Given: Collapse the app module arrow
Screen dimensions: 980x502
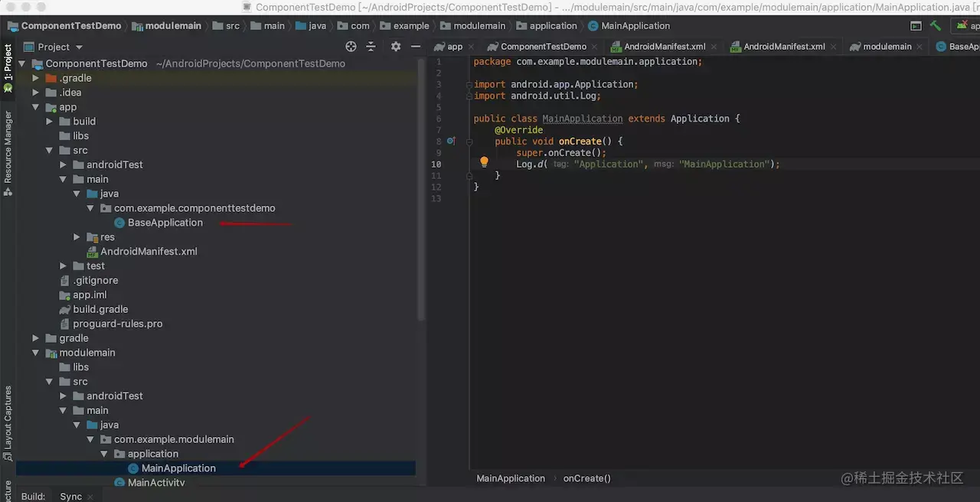Looking at the screenshot, I should [x=35, y=107].
